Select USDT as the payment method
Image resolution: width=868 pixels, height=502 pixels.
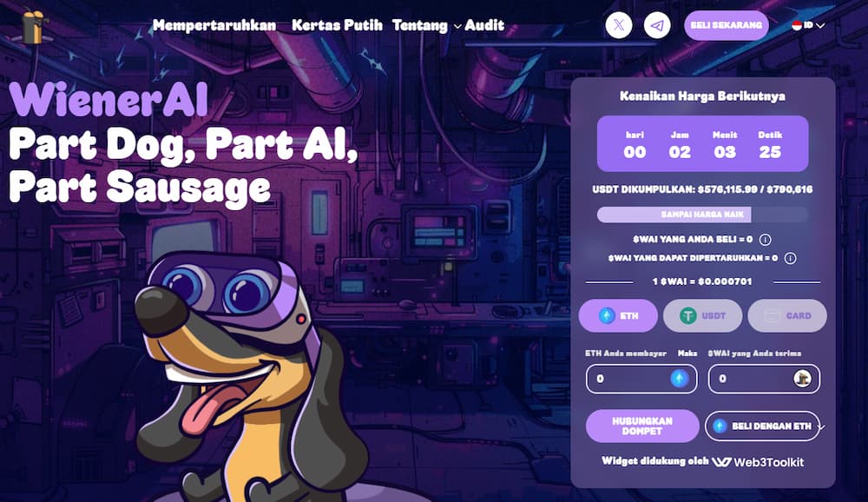click(702, 316)
